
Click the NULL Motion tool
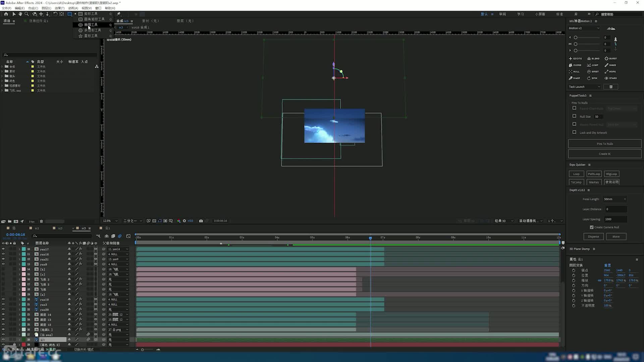(574, 72)
